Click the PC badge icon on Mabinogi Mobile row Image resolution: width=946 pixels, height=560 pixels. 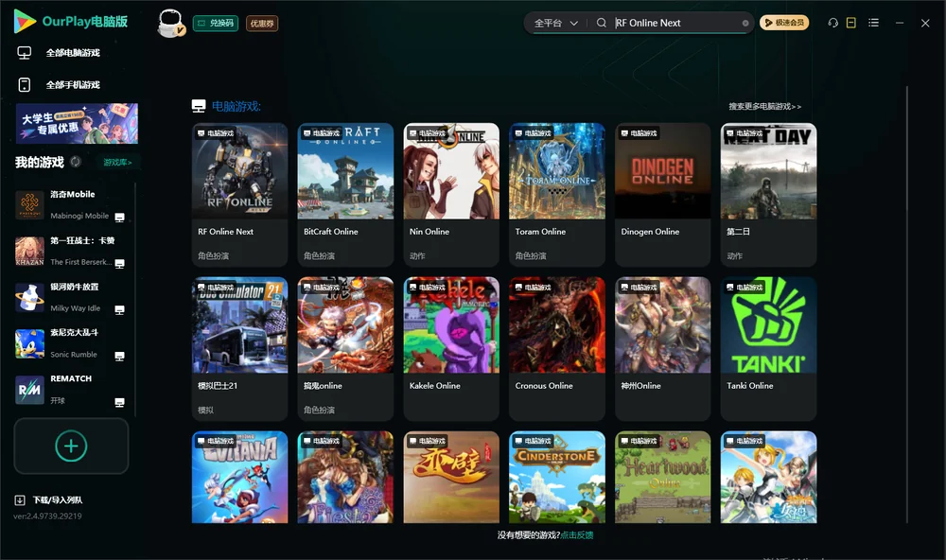point(119,218)
